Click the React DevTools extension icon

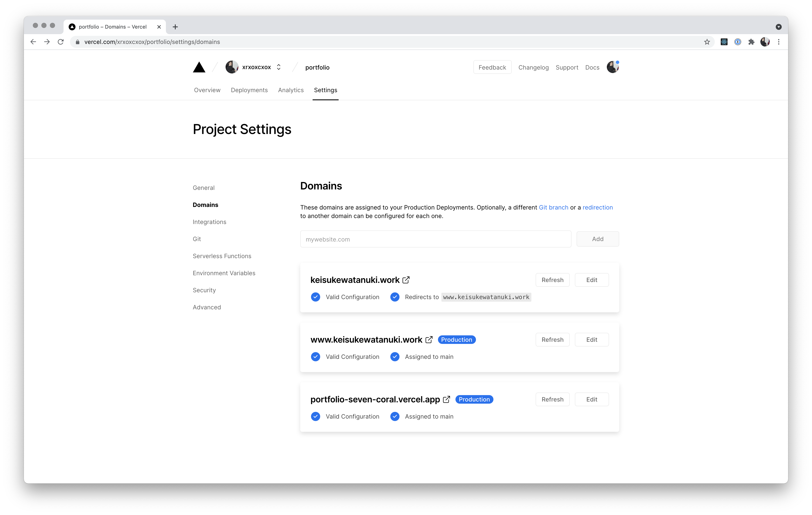[724, 42]
